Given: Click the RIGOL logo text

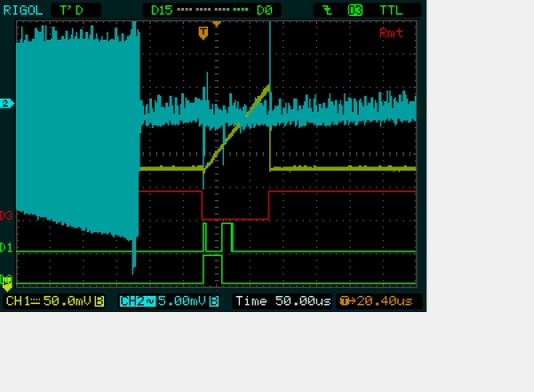Looking at the screenshot, I should pos(23,10).
